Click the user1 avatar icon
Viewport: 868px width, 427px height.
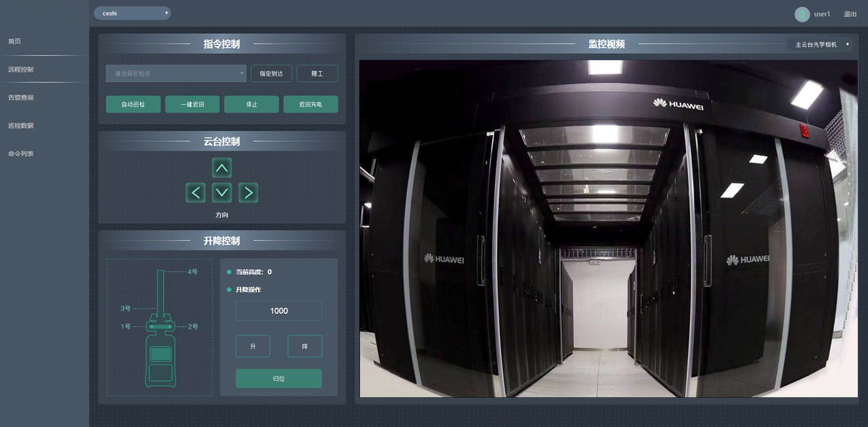coord(802,14)
